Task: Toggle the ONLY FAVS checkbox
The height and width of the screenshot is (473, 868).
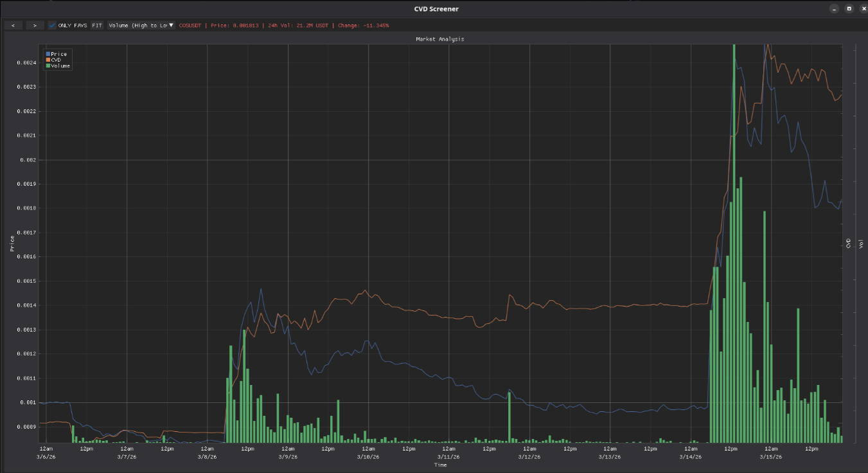Action: (x=53, y=25)
